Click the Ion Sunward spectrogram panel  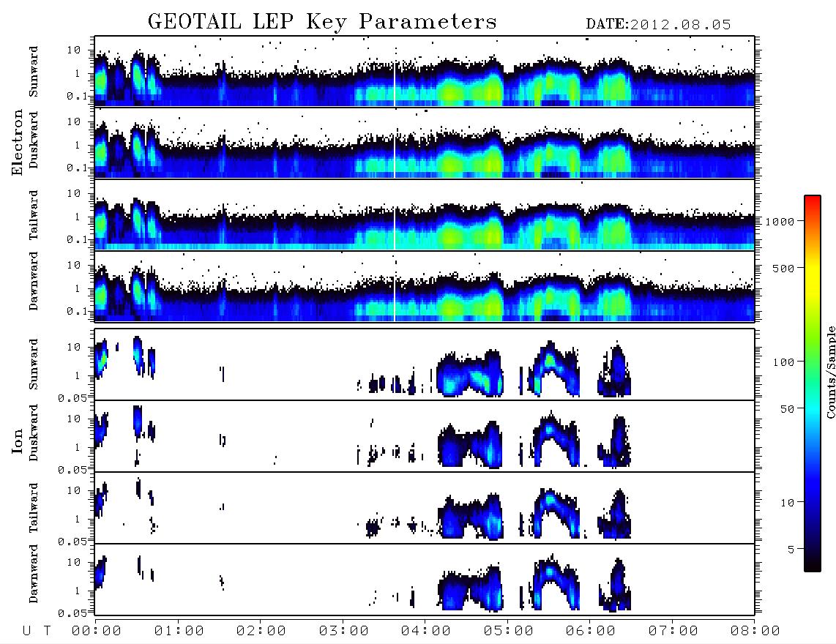click(425, 364)
